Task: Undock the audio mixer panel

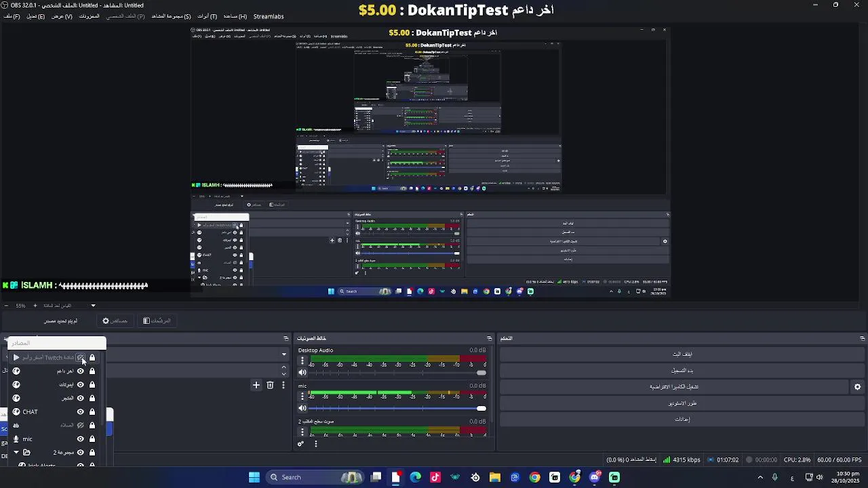Action: pyautogui.click(x=490, y=338)
